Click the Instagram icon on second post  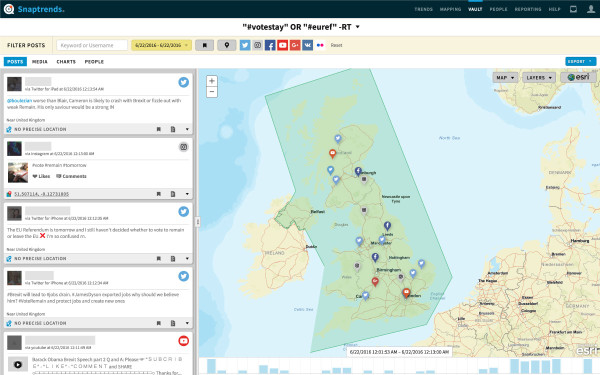[x=184, y=147]
